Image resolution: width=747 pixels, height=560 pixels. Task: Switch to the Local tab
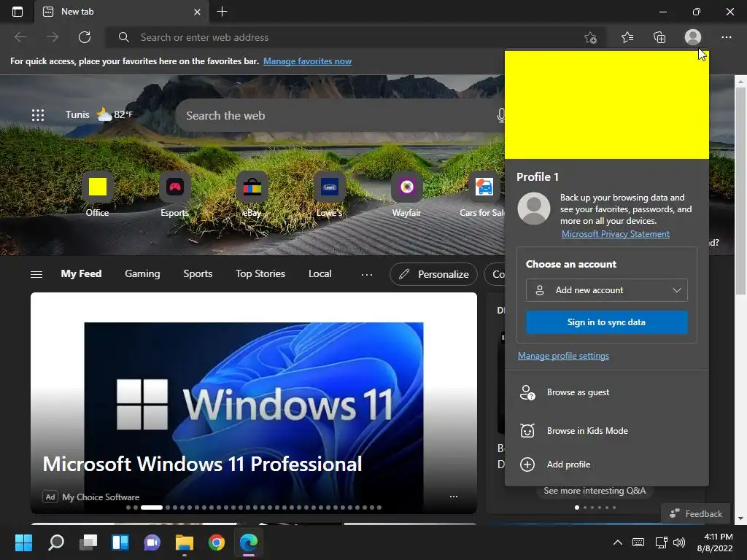coord(320,274)
